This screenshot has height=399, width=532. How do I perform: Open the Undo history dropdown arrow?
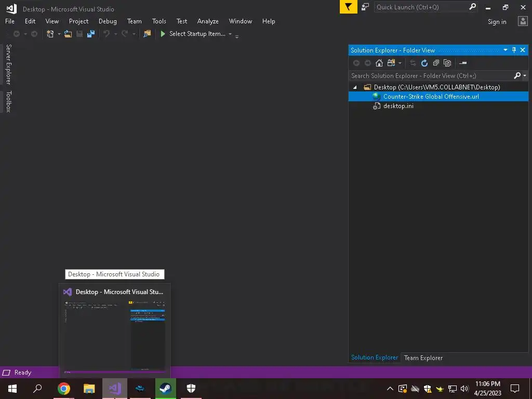(x=115, y=34)
